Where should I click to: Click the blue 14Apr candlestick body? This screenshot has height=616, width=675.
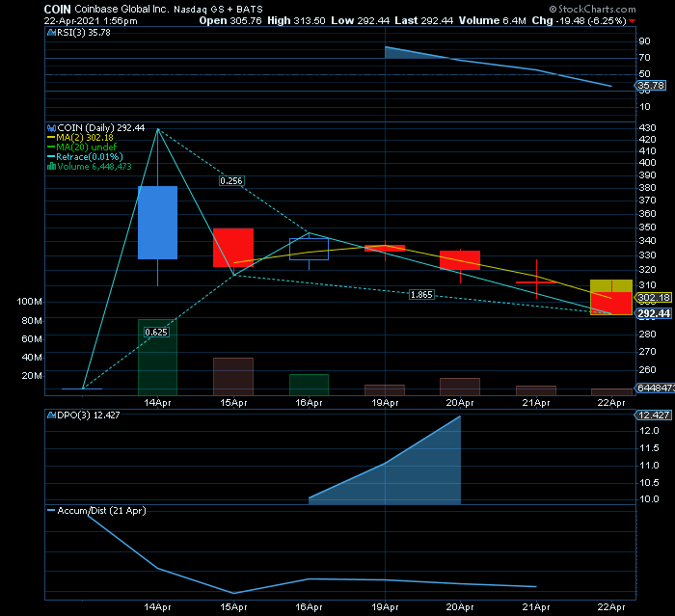(x=157, y=223)
